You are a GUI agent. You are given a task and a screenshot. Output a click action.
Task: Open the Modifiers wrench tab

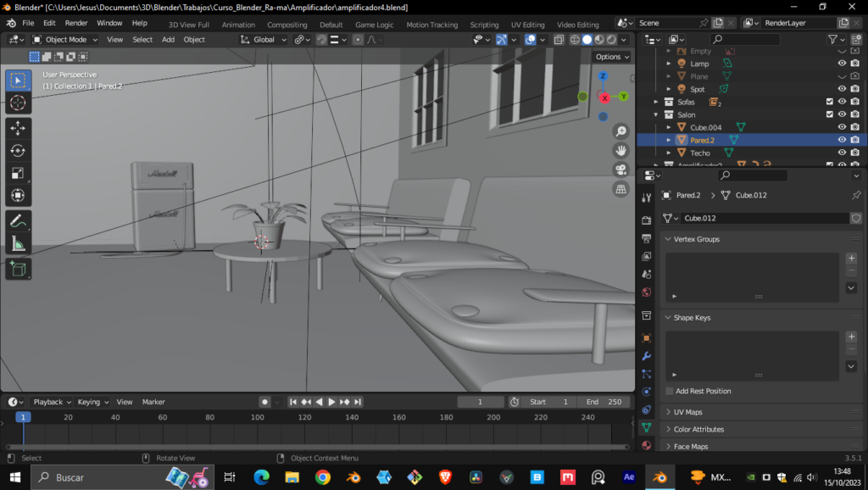click(646, 356)
